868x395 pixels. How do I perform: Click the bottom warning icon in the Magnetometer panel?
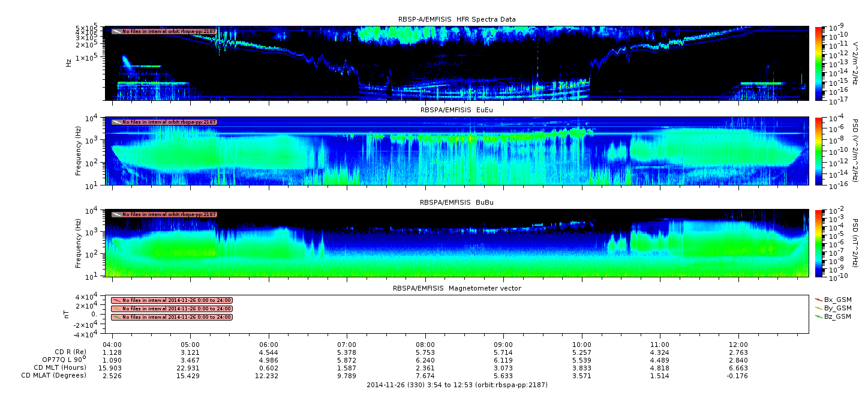[116, 317]
